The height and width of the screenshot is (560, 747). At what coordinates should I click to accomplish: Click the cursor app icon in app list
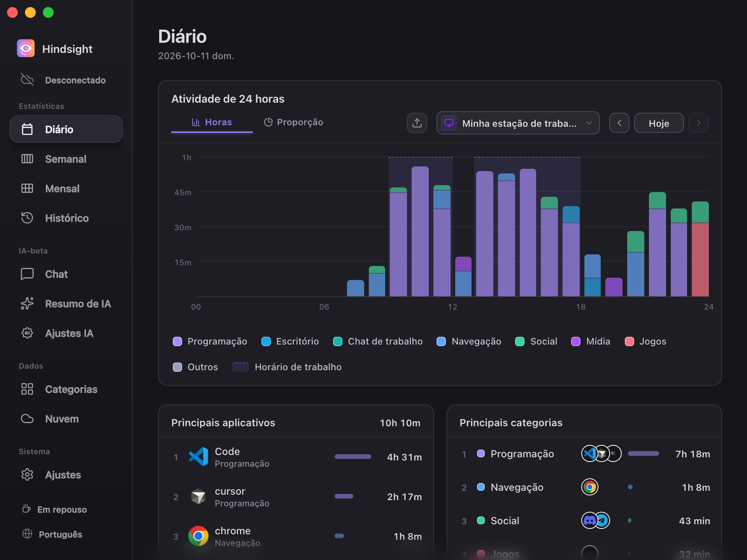pyautogui.click(x=198, y=496)
